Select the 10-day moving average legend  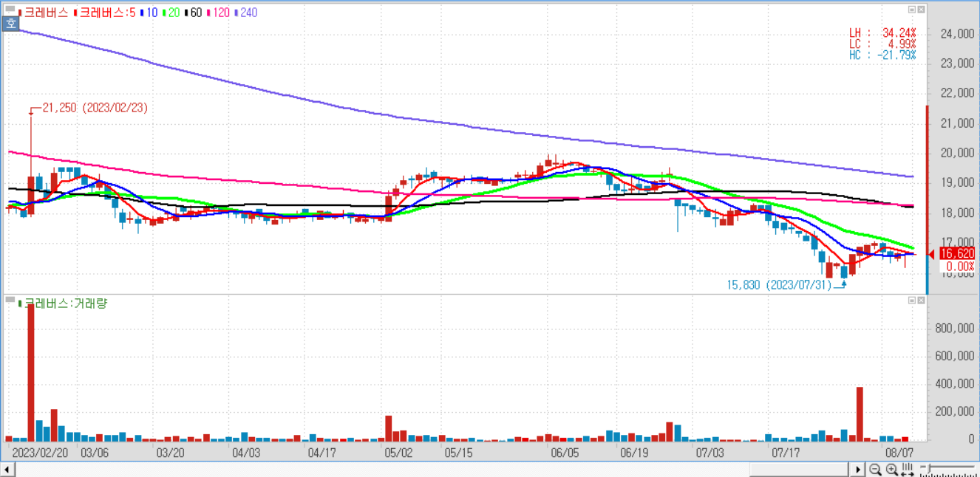click(x=149, y=13)
